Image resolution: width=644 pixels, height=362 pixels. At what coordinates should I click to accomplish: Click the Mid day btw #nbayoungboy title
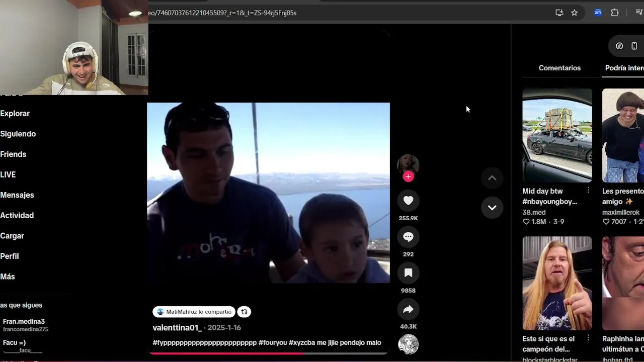[549, 196]
